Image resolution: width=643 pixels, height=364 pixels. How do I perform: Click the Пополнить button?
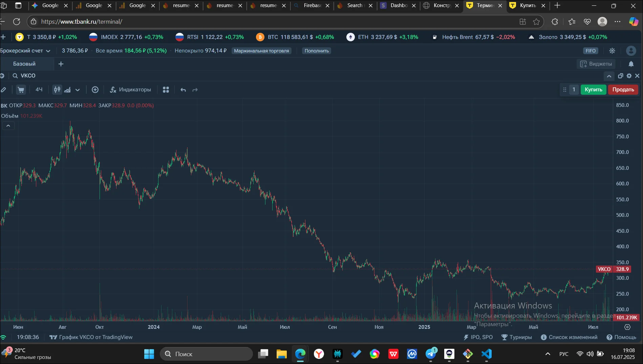coord(317,51)
